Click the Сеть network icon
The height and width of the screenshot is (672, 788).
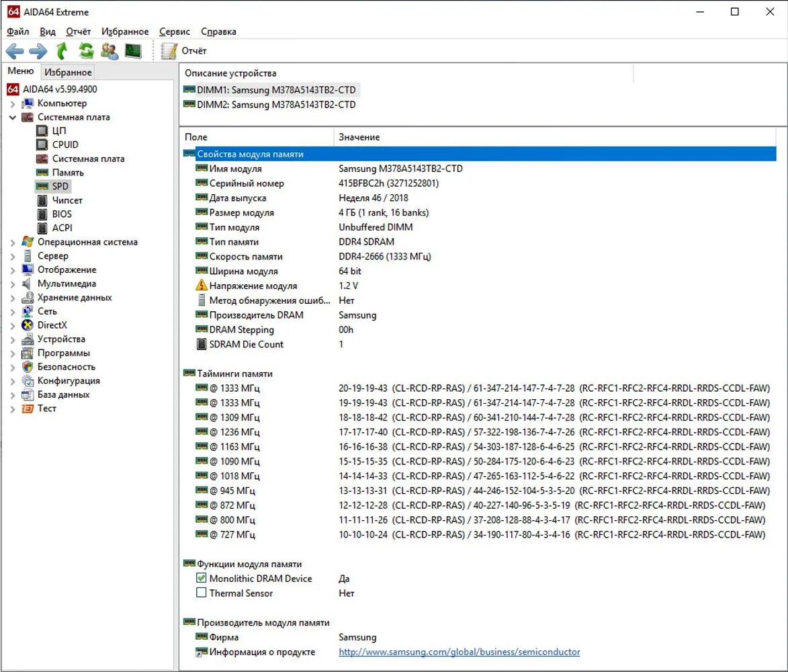28,311
